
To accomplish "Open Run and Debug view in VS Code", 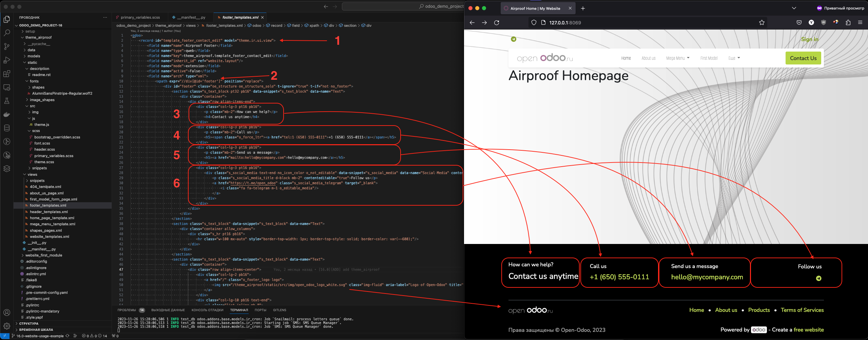I will click(x=6, y=60).
